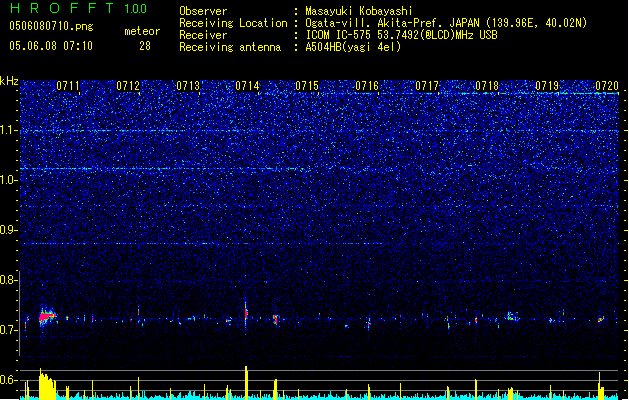The image size is (629, 400).
Task: Select the observer name Masayuki Kobayashi
Action: [358, 11]
